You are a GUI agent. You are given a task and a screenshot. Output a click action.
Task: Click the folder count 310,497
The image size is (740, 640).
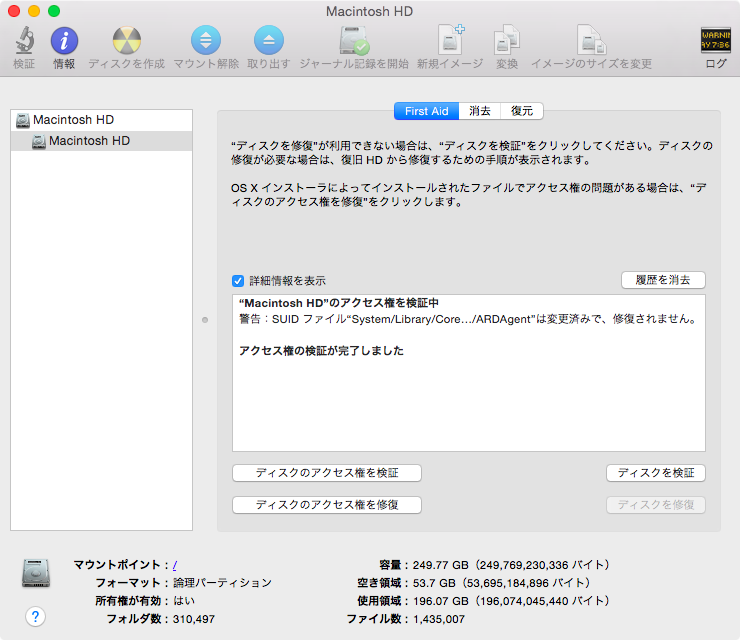194,619
